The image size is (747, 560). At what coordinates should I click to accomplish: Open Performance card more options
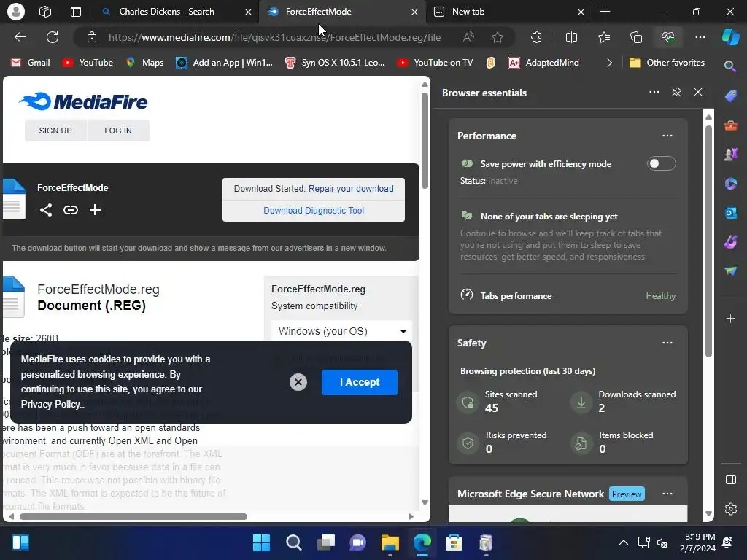667,136
